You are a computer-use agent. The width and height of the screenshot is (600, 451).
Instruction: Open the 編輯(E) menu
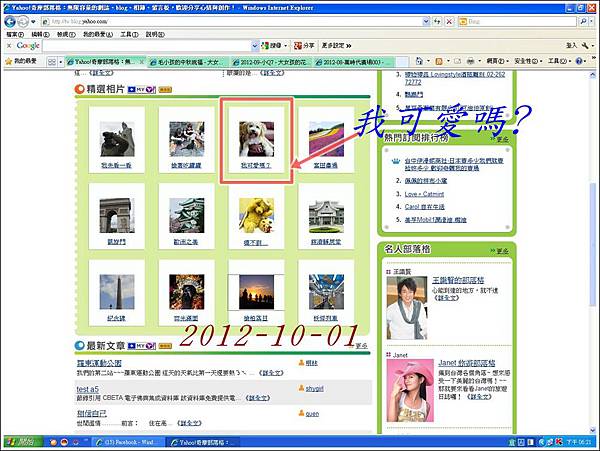click(40, 34)
